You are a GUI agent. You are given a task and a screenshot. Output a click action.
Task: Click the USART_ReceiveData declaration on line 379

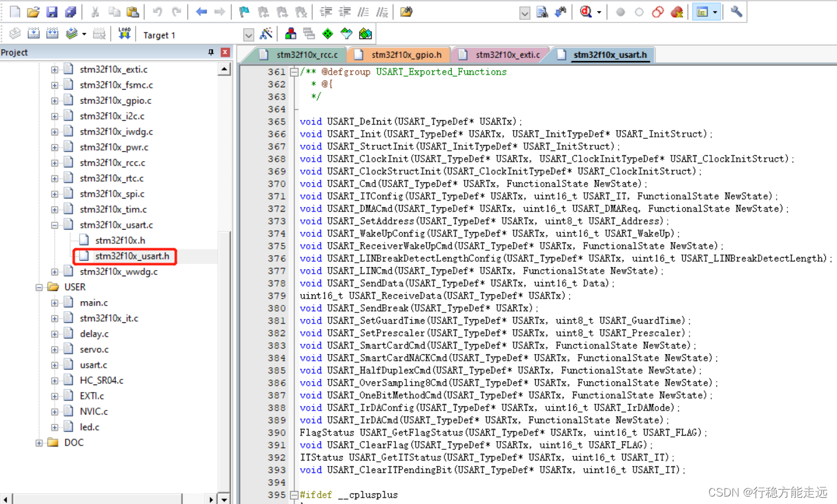click(436, 296)
